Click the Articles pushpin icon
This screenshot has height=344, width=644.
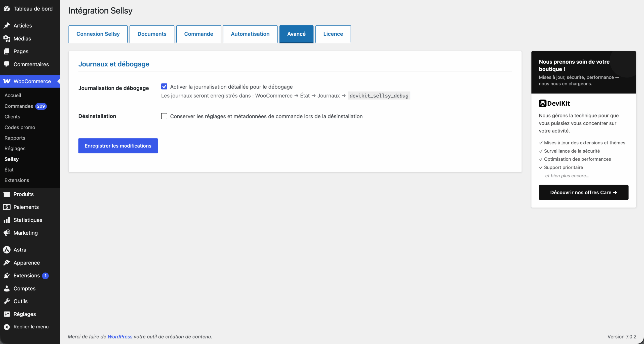pyautogui.click(x=7, y=25)
